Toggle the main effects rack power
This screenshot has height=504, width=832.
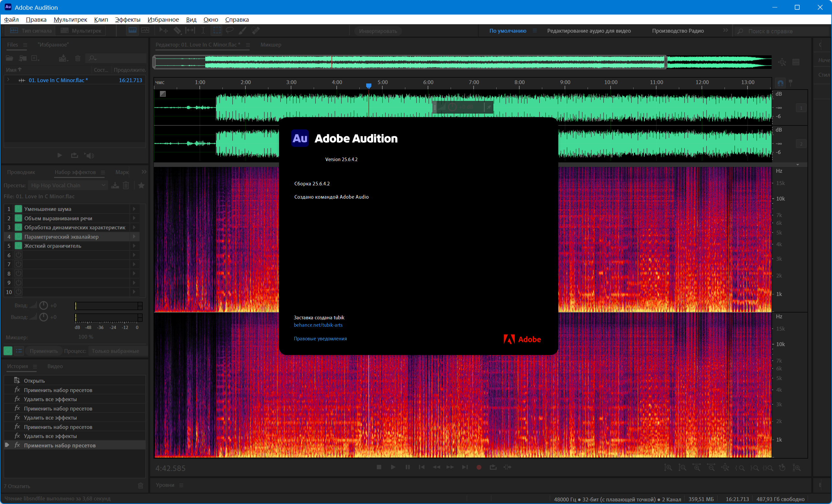[8, 351]
